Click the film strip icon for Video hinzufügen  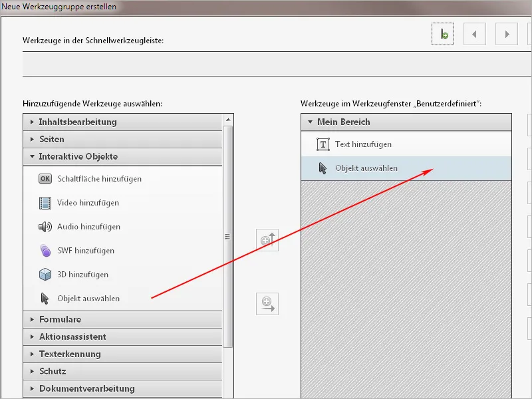point(45,203)
